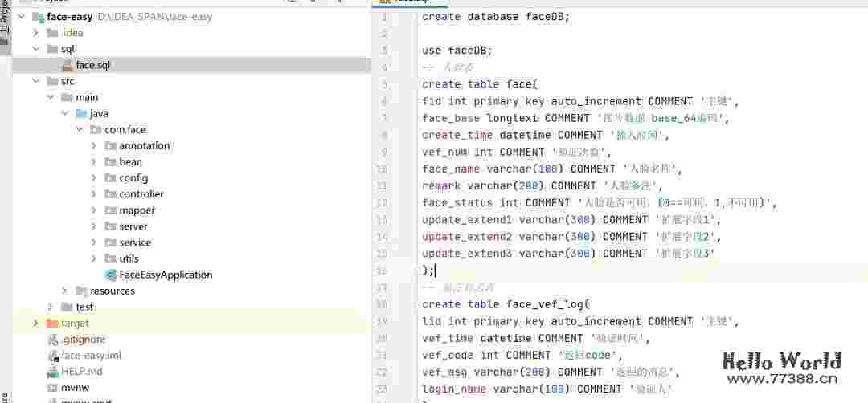Select the service package in tree

(135, 242)
